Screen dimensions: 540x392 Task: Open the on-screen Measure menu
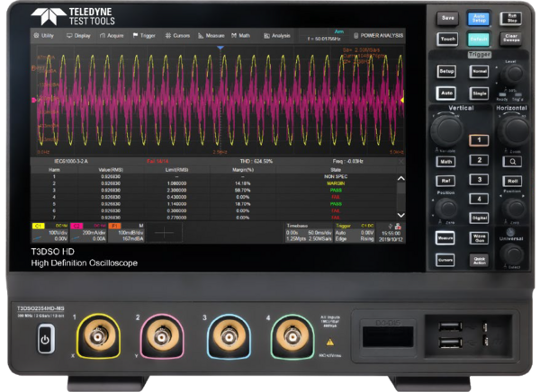point(211,35)
